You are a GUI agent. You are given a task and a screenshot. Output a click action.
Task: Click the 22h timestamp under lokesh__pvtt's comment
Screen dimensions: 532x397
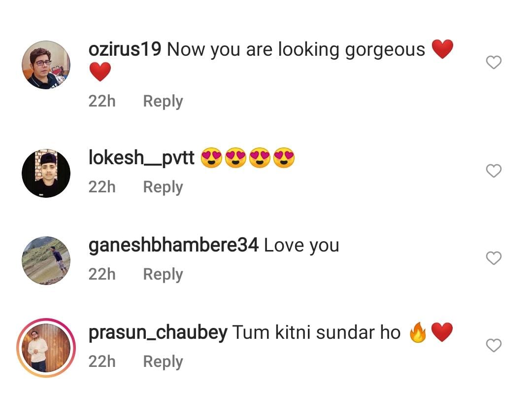pyautogui.click(x=102, y=187)
